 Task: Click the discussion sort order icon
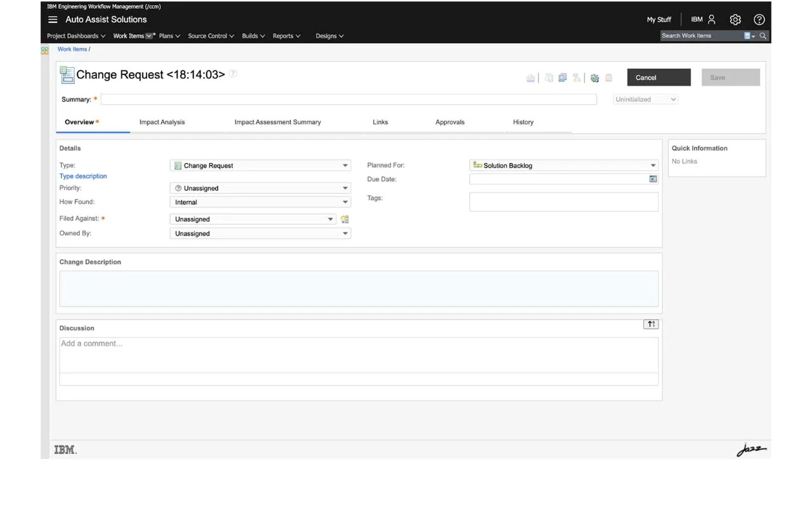(651, 324)
